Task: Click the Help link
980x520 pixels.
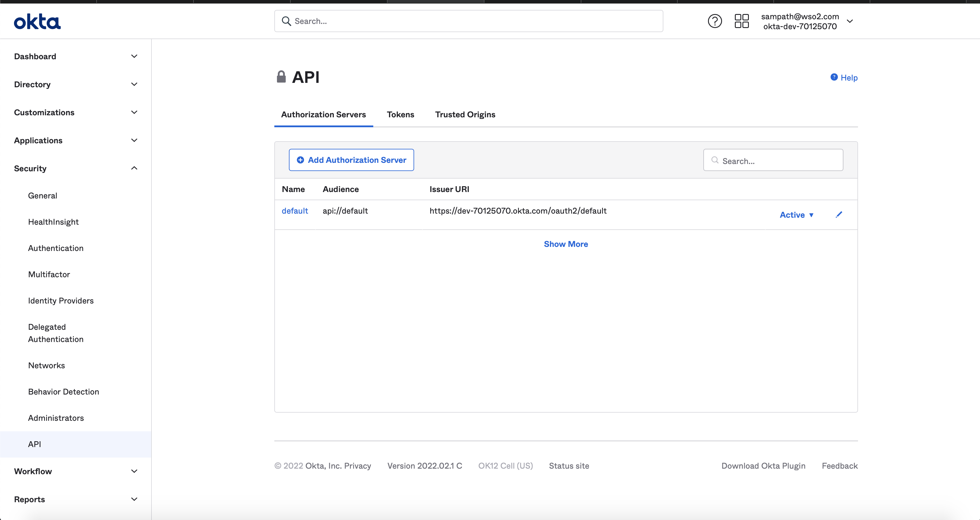Action: coord(849,78)
